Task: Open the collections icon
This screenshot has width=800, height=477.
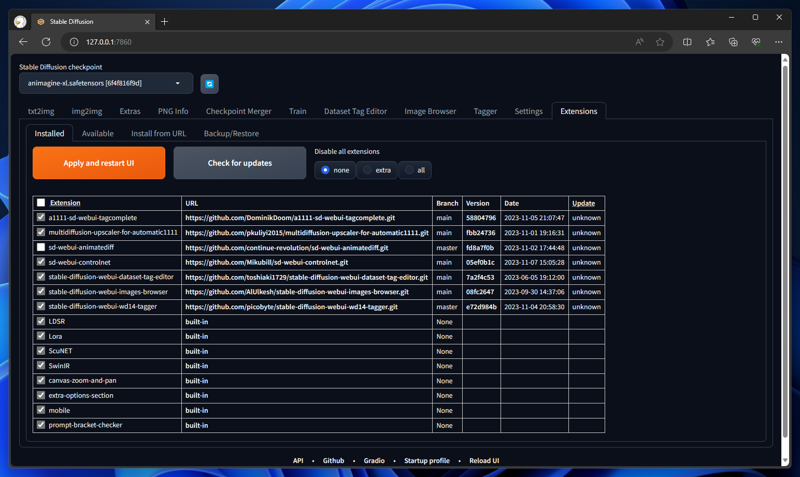Action: (733, 42)
